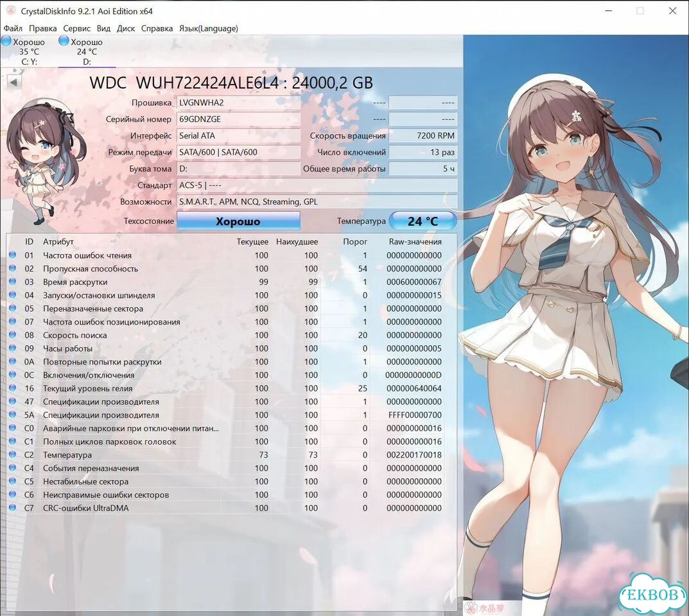Viewport: 689px width, 616px height.
Task: Click the firmware field LVGNWHA2
Action: click(239, 103)
